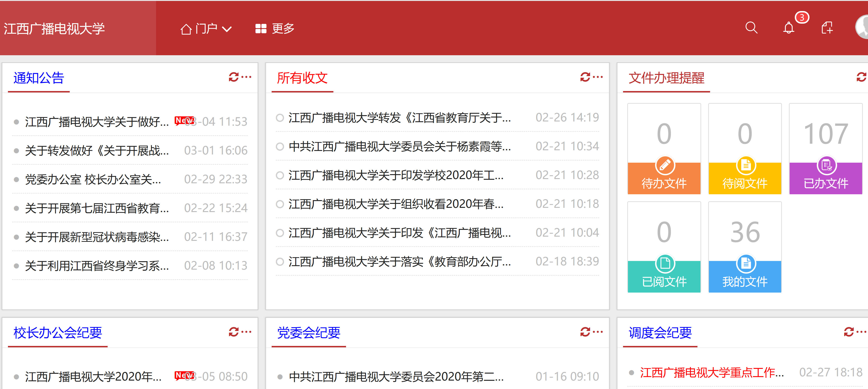Open the 待办文件 card
This screenshot has width=868, height=389.
664,149
